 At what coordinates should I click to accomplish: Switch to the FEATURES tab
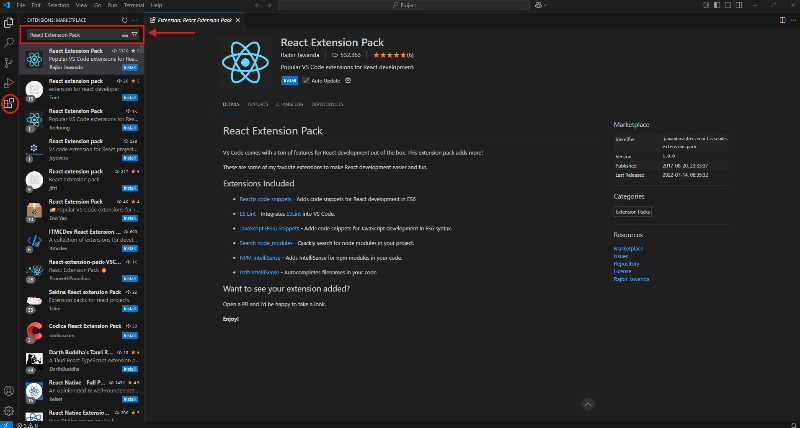coord(258,104)
